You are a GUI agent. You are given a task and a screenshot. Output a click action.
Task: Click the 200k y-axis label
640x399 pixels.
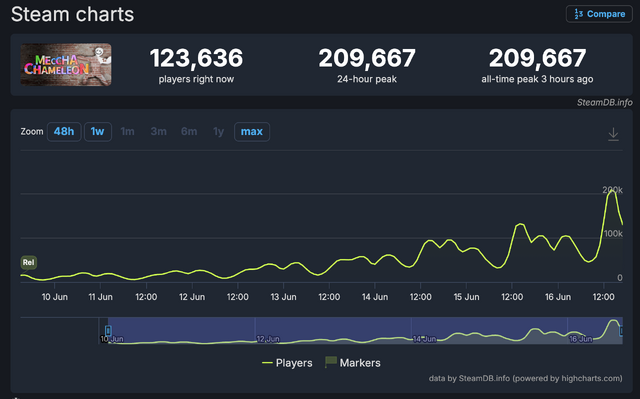coord(613,190)
